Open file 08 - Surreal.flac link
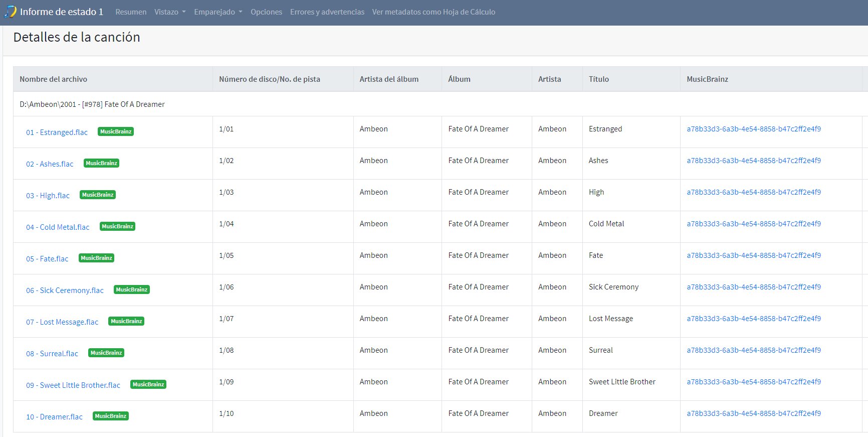This screenshot has width=868, height=437. pyautogui.click(x=52, y=354)
